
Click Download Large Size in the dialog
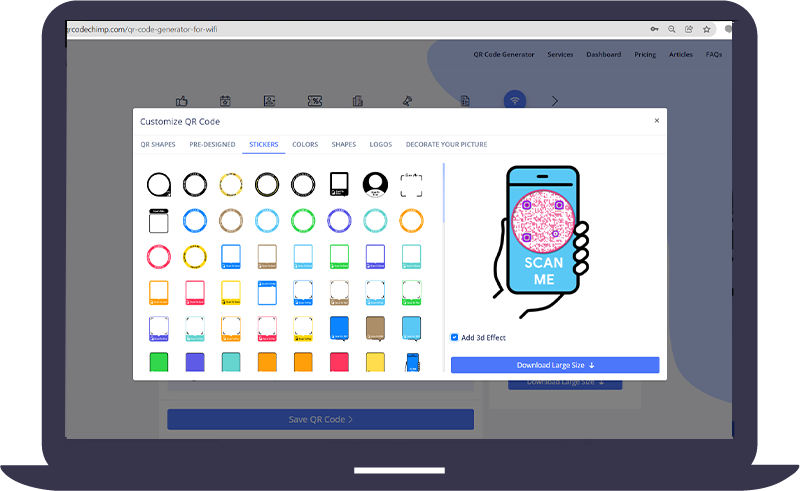555,365
